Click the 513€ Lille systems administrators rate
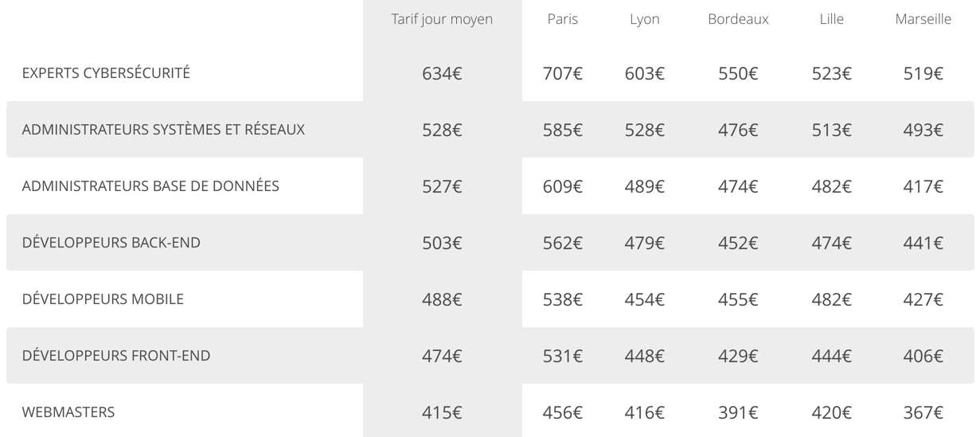980x437 pixels. pos(831,131)
